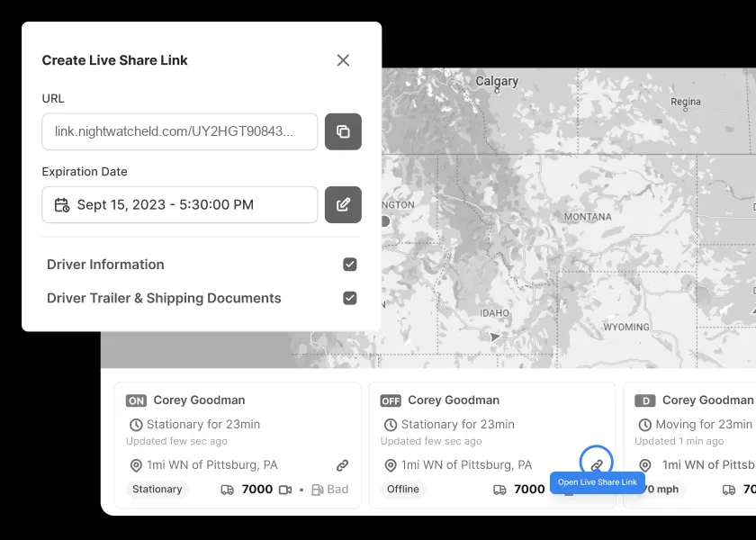Click the D status badge on third card
The width and height of the screenshot is (756, 540).
pyautogui.click(x=644, y=400)
